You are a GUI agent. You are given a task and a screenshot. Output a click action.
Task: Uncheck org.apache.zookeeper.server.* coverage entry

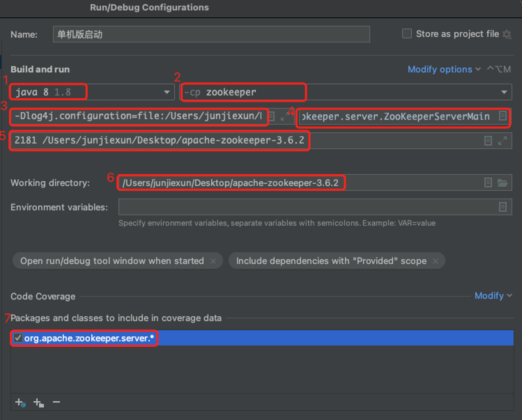pyautogui.click(x=18, y=338)
